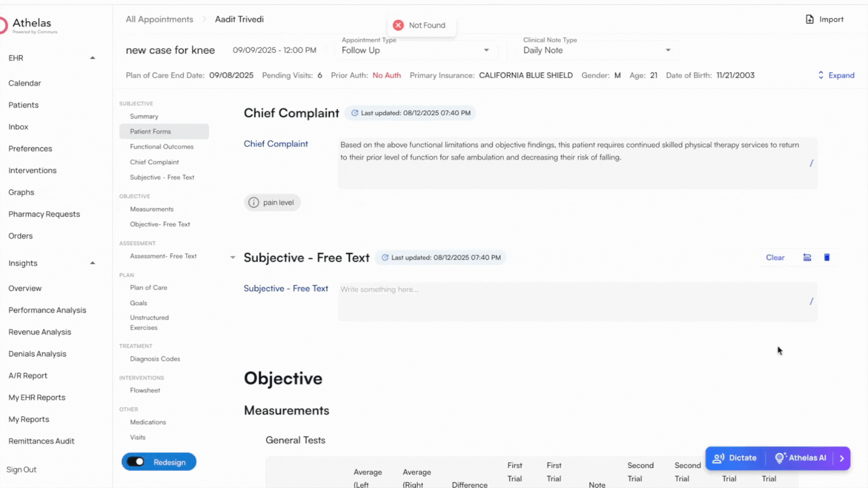This screenshot has height=488, width=868.
Task: Open the Appointment Type dropdown
Action: [486, 50]
